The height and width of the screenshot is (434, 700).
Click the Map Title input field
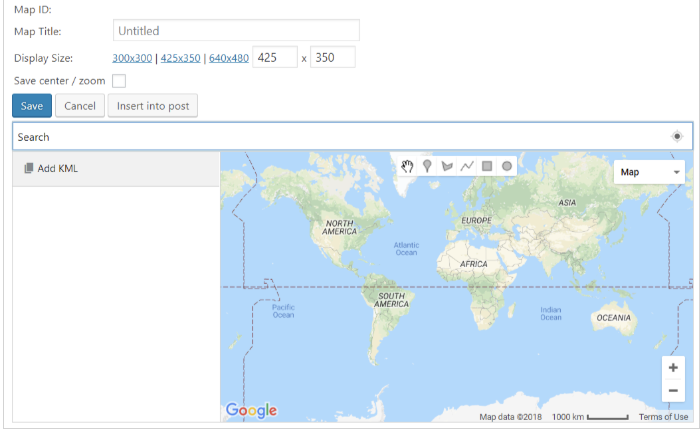pyautogui.click(x=236, y=31)
